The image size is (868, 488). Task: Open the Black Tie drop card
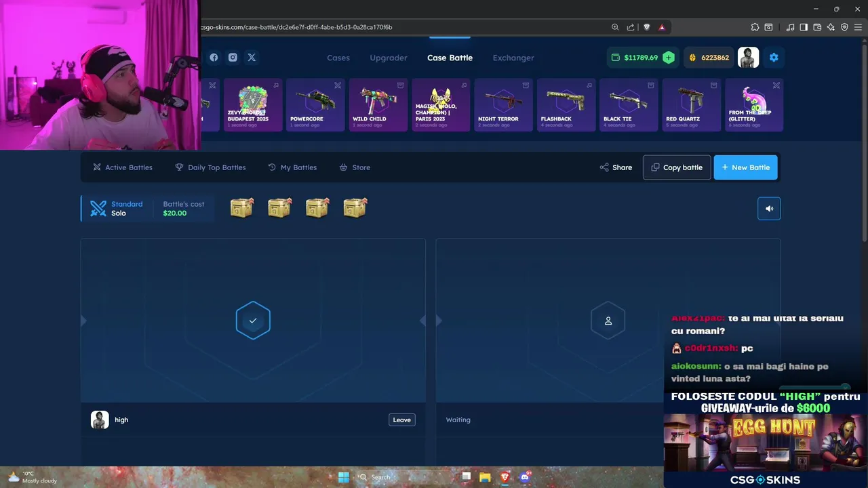629,105
